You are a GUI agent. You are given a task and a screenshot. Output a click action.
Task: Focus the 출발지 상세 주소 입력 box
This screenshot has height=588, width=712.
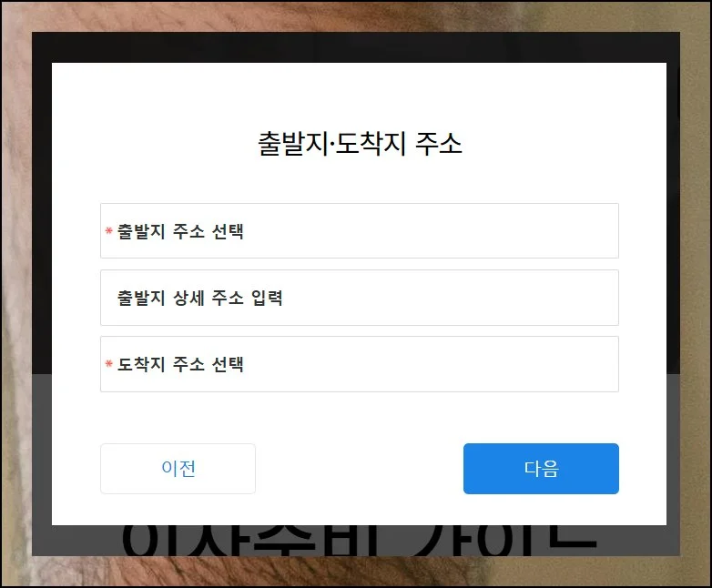tap(359, 298)
